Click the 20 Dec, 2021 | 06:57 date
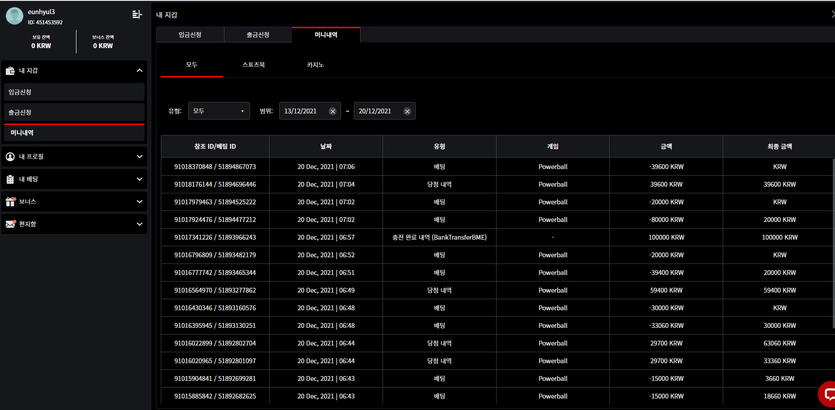Screen dimensions: 835x410 [x=326, y=237]
